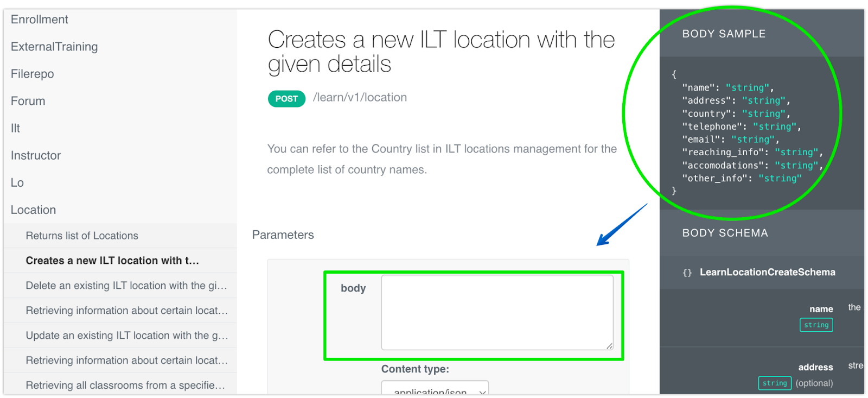Click inside the body text area

coord(497,312)
